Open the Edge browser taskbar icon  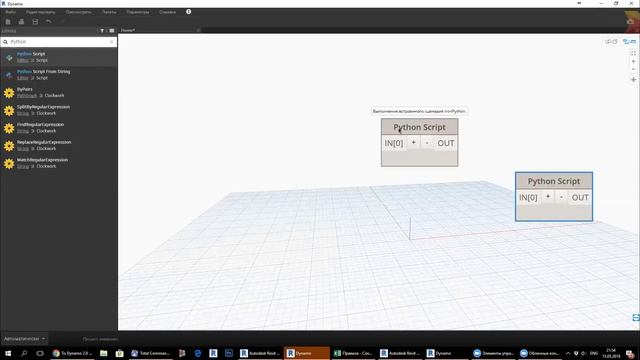point(198,353)
